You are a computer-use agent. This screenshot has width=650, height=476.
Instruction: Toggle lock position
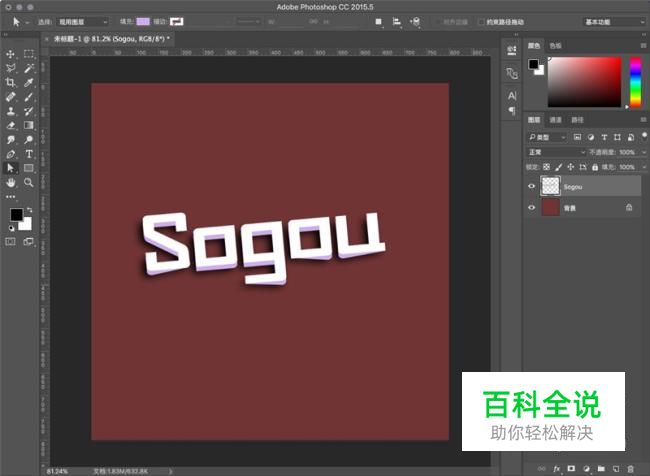pyautogui.click(x=570, y=167)
